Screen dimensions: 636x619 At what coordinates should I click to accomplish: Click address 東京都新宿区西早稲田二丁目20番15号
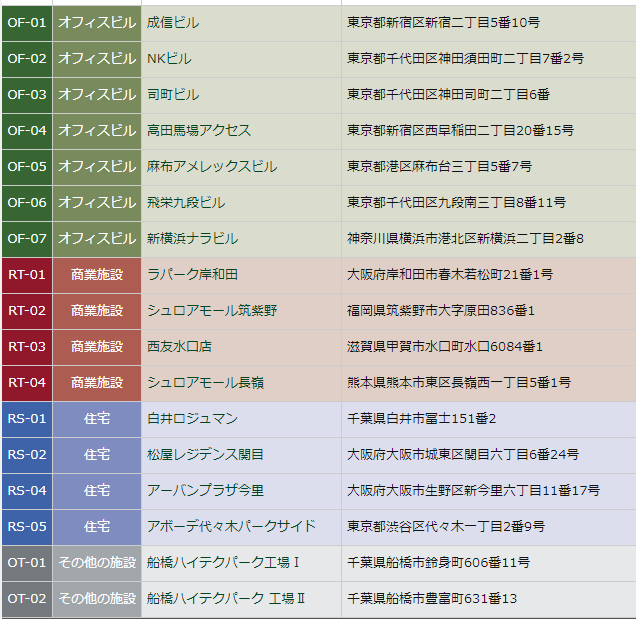click(460, 131)
